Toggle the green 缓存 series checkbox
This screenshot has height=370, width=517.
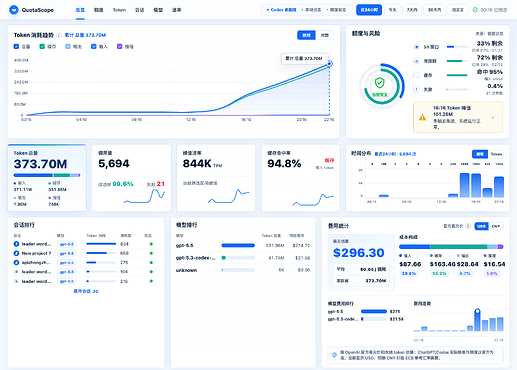click(x=42, y=46)
